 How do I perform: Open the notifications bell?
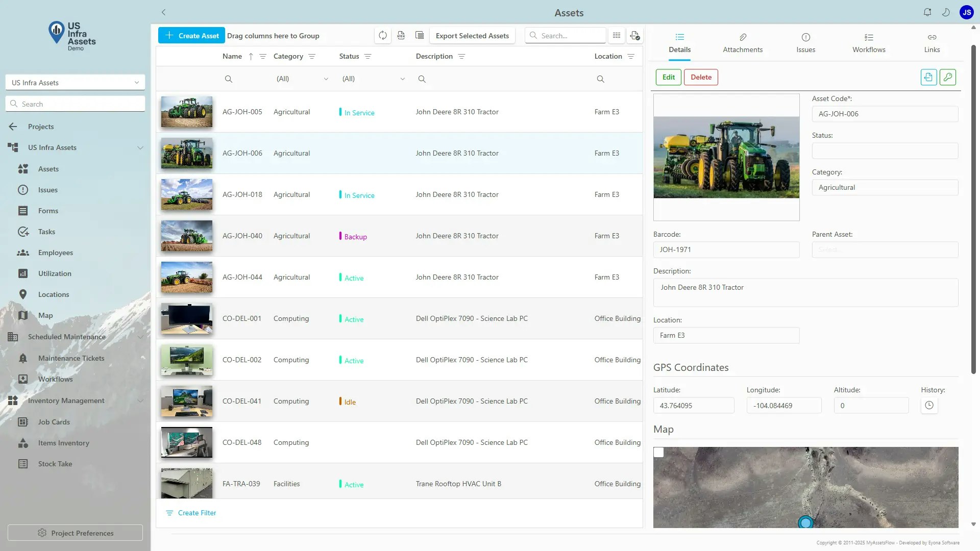[x=927, y=12]
